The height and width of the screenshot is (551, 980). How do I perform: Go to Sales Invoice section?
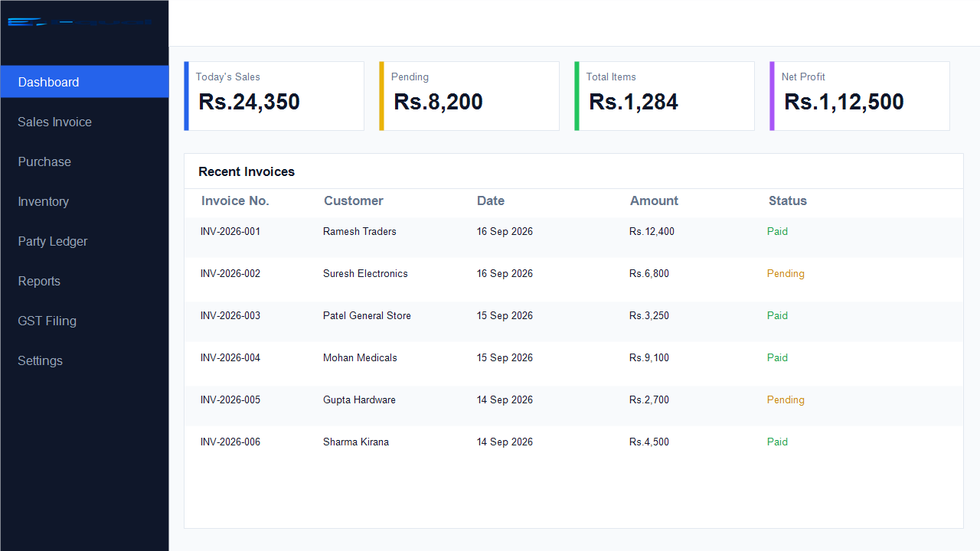coord(84,122)
